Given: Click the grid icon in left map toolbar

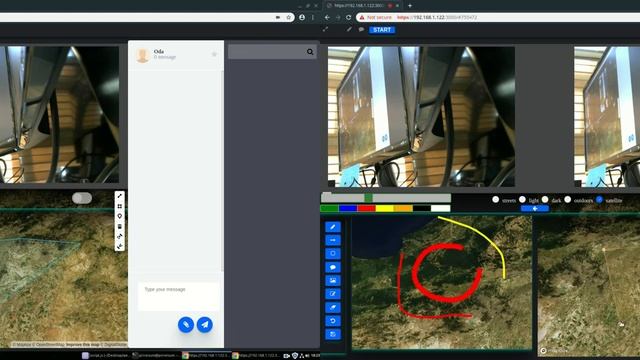Looking at the screenshot, I should [120, 206].
